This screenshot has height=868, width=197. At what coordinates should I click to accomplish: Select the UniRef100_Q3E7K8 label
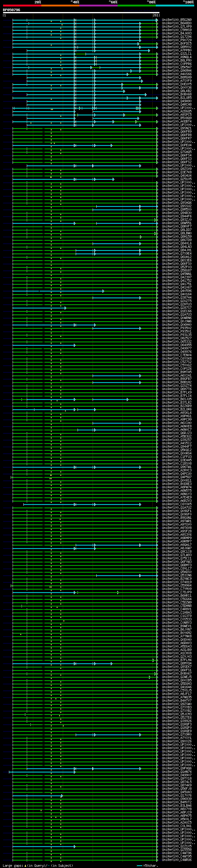(177, 172)
